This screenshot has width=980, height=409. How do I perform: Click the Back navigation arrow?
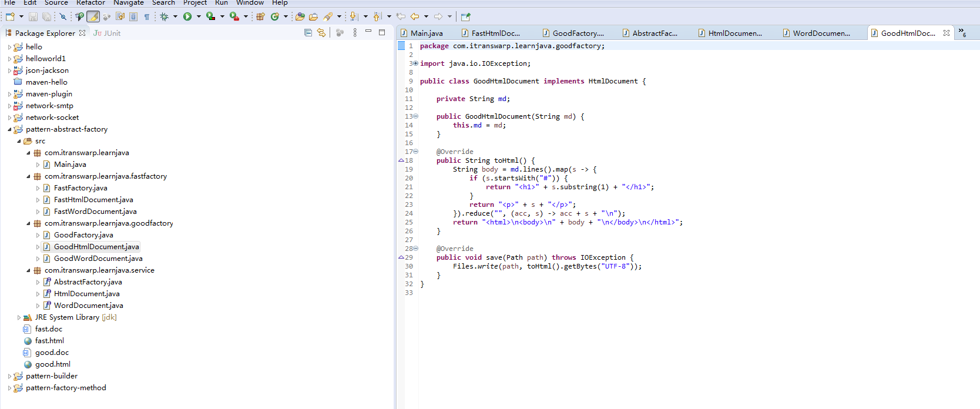[x=415, y=16]
